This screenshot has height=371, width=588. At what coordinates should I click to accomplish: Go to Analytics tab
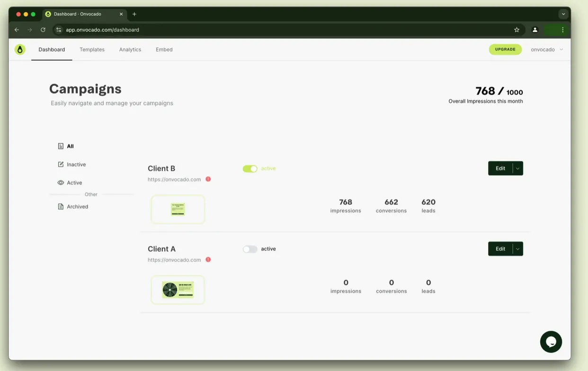(x=130, y=50)
